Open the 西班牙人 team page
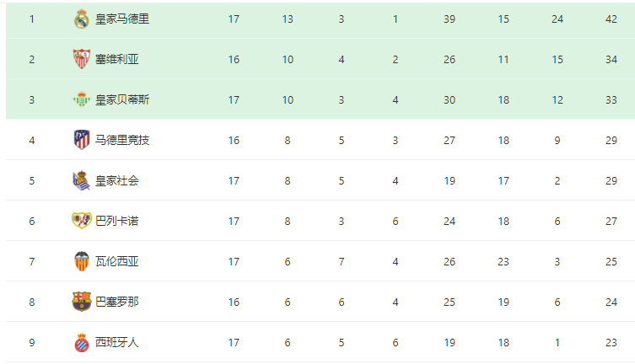This screenshot has height=364, width=635. pos(117,343)
